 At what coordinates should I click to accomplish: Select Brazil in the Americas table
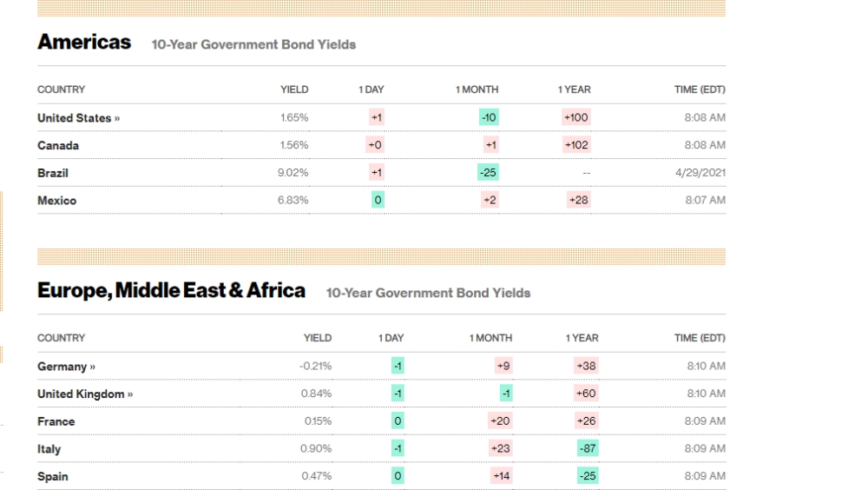[53, 173]
